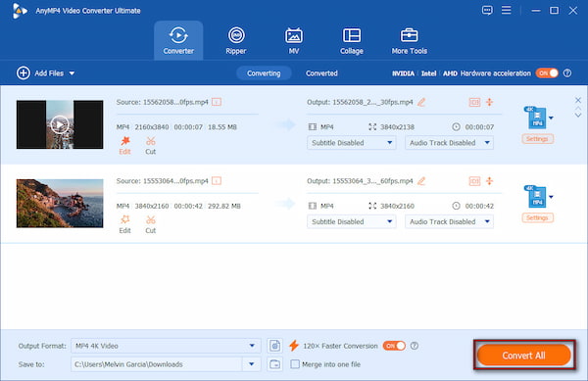The image size is (588, 381).
Task: Switch to the Ripper tab
Action: click(236, 40)
